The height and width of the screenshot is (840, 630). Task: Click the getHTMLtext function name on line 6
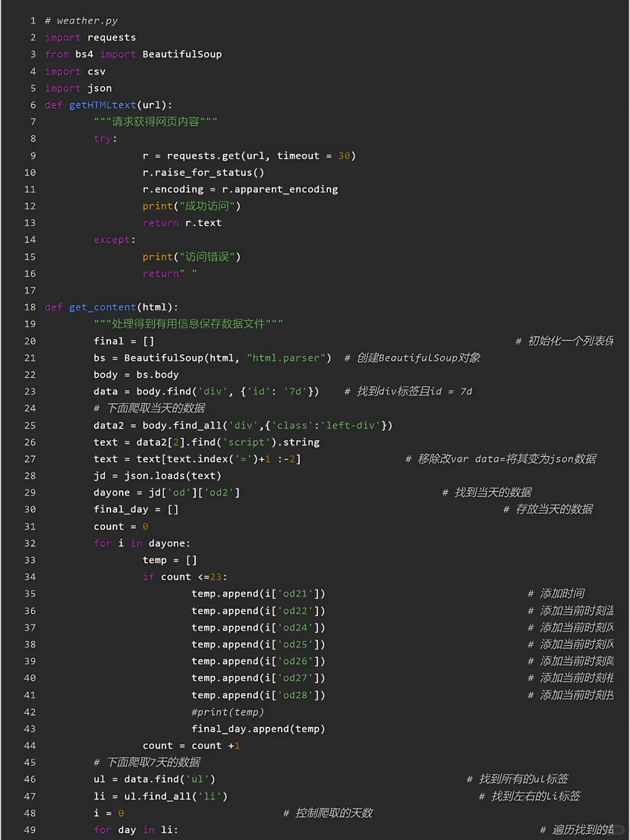pyautogui.click(x=102, y=105)
